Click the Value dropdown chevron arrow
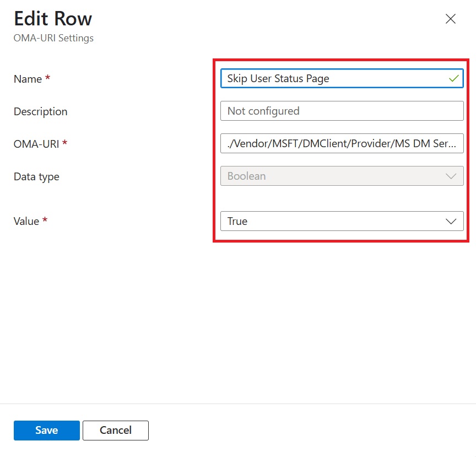 coord(451,221)
